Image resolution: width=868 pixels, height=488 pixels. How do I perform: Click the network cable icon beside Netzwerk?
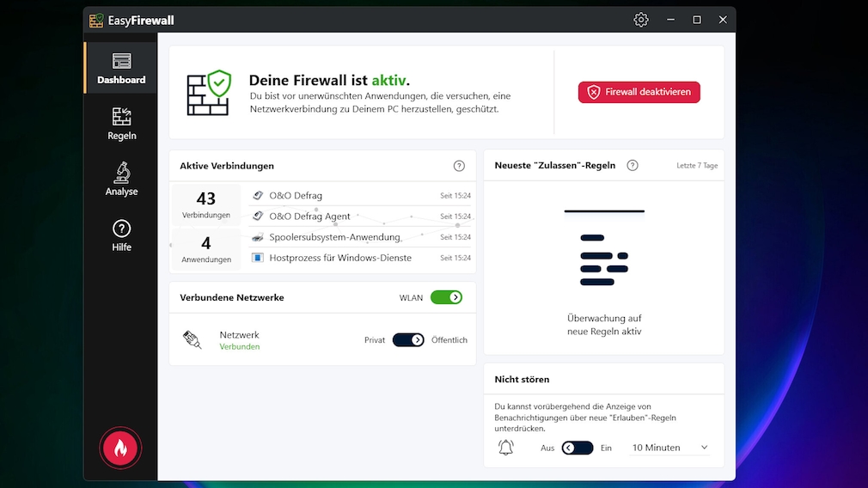(193, 340)
